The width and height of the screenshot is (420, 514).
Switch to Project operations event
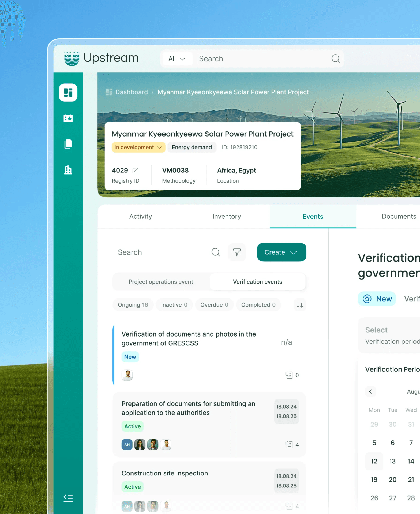pos(161,282)
